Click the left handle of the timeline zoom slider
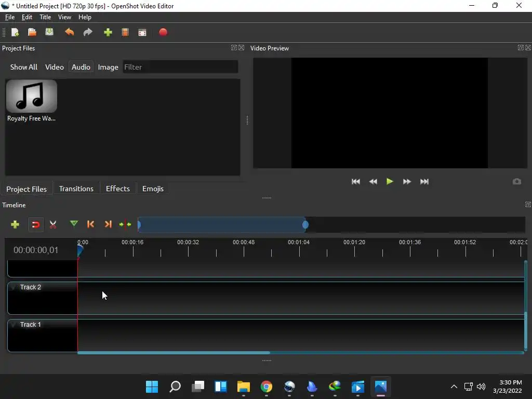The image size is (532, 399). (x=139, y=224)
